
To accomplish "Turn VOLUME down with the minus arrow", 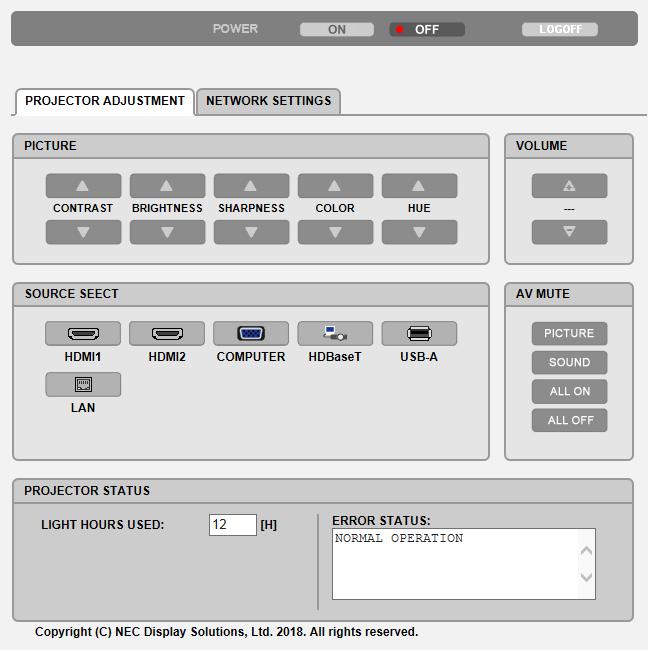I will click(569, 232).
